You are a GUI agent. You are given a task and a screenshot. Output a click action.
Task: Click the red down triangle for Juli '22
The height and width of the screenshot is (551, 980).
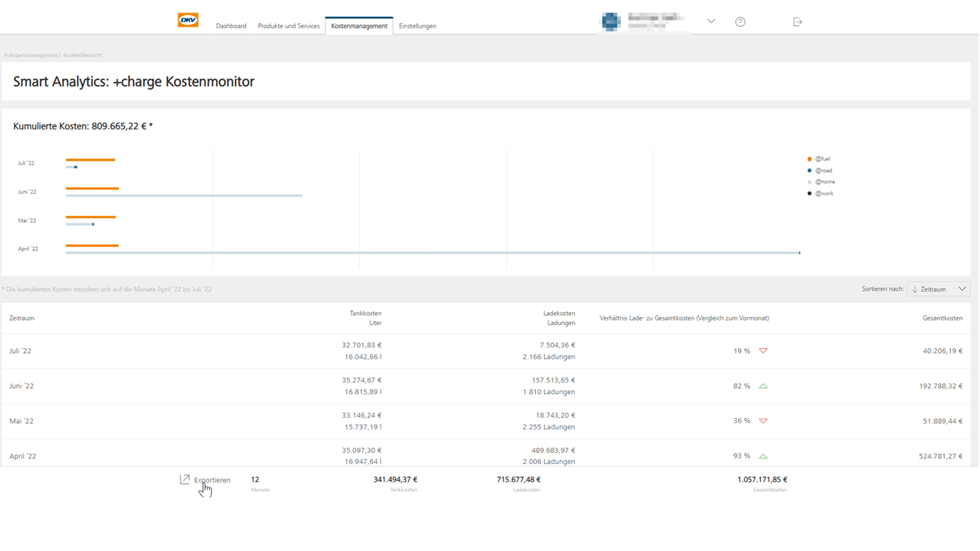pos(763,350)
